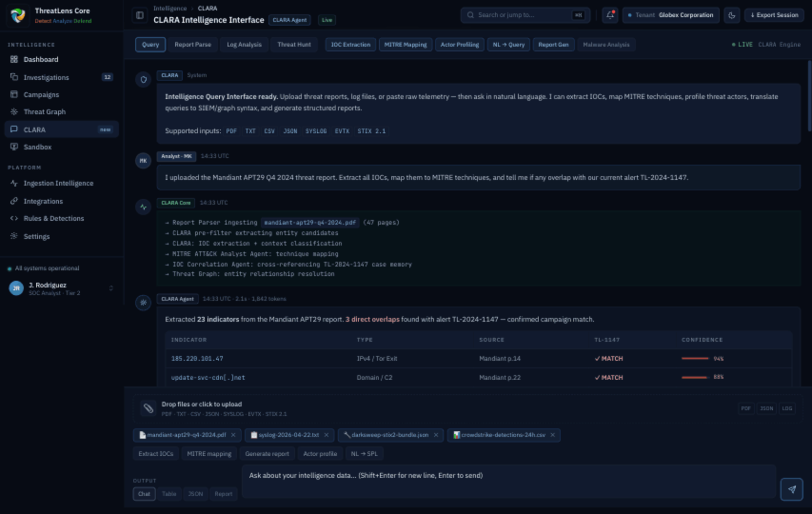Click the Settings gear icon
Image resolution: width=812 pixels, height=514 pixels.
coord(14,236)
